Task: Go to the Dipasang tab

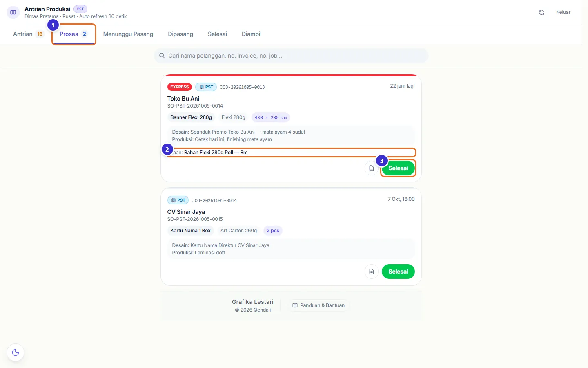Action: [x=180, y=34]
